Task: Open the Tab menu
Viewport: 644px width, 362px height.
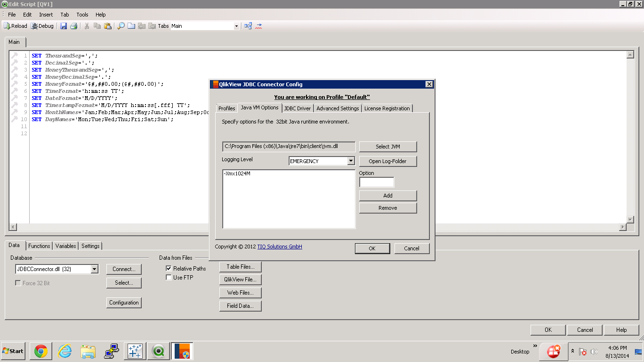Action: click(x=64, y=15)
